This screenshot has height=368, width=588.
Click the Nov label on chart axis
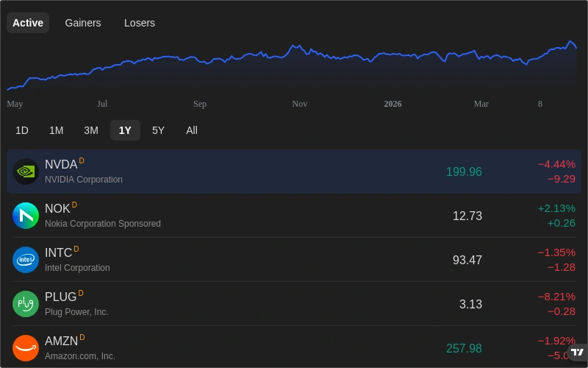[300, 104]
